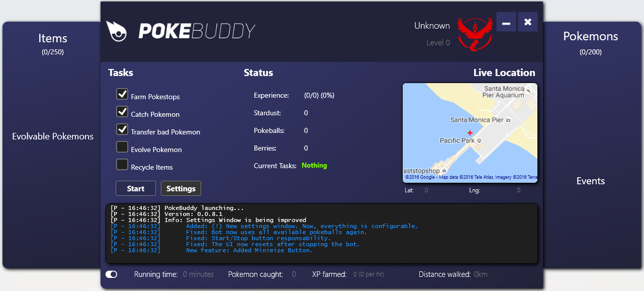
Task: Start the bot with the Start button
Action: coord(136,188)
